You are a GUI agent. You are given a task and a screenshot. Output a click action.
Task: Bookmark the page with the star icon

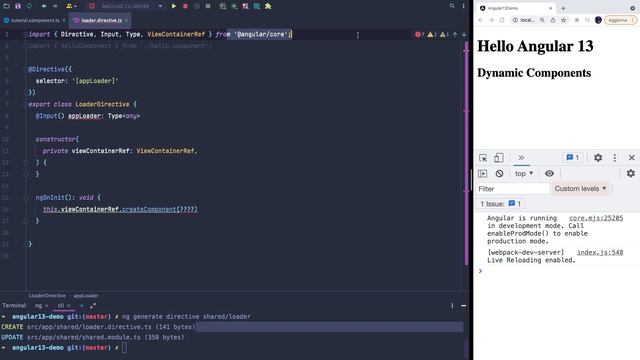click(564, 20)
